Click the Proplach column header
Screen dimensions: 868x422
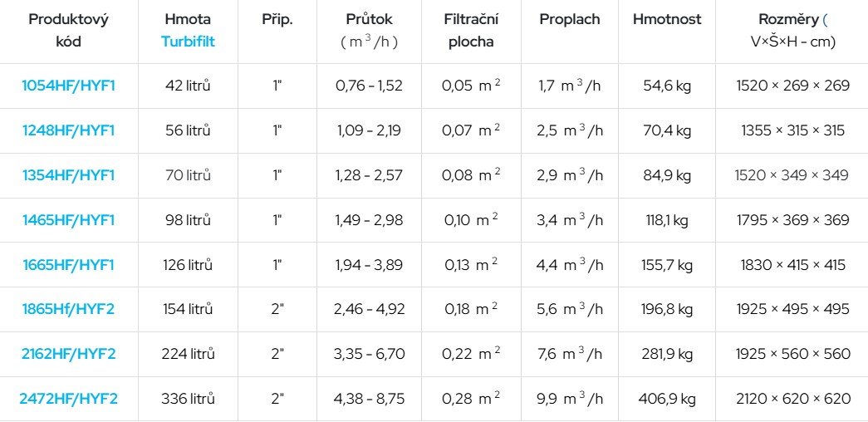[x=570, y=19]
